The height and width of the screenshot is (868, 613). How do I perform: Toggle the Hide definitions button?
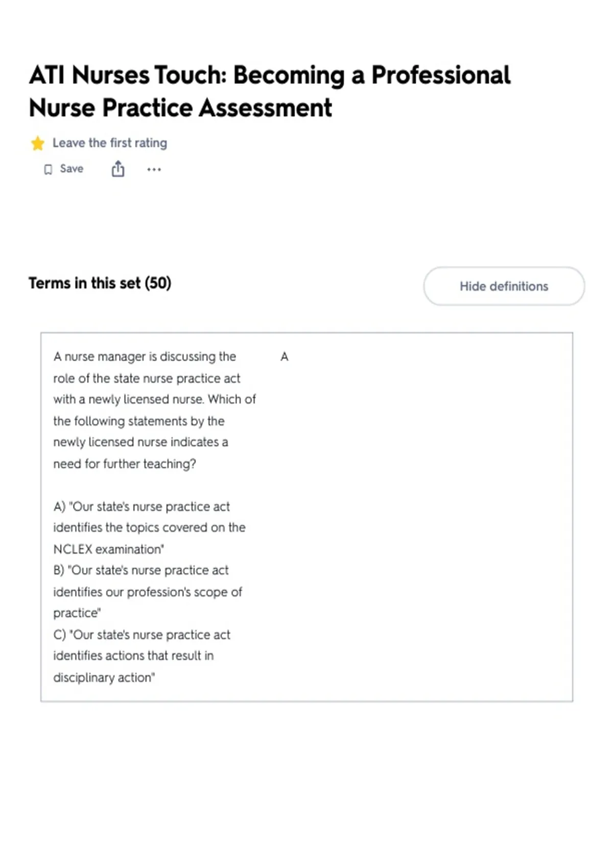click(x=504, y=286)
